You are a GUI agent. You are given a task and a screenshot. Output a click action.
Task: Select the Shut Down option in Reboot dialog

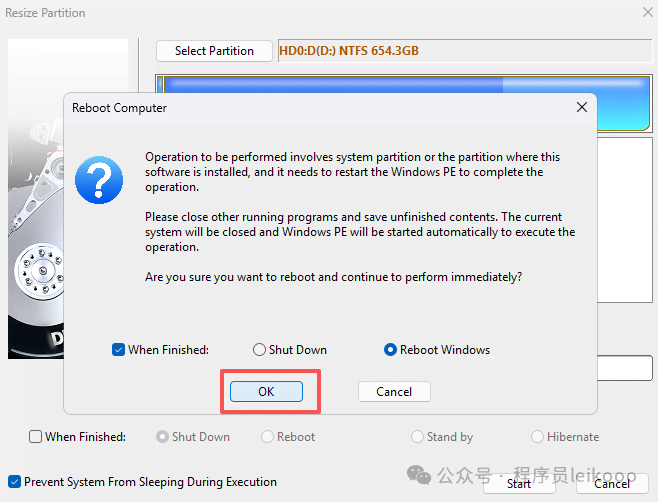tap(260, 350)
